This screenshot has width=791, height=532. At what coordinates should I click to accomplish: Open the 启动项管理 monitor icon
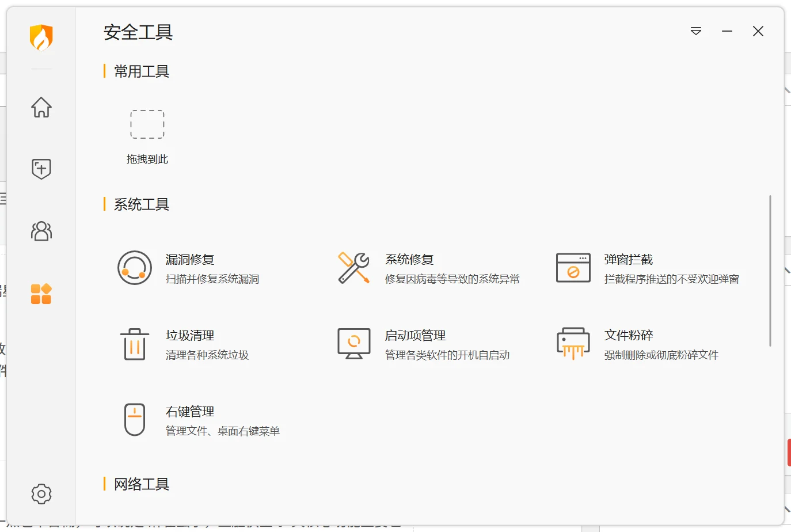click(x=354, y=344)
